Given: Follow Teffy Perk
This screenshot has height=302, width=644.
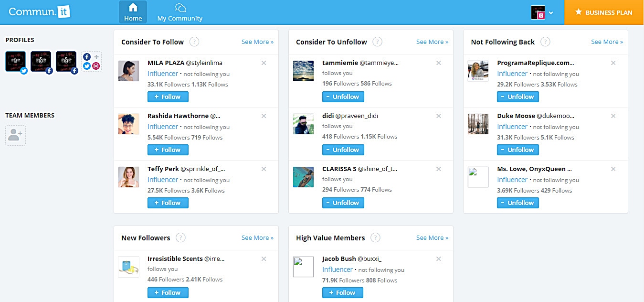Looking at the screenshot, I should click(168, 203).
